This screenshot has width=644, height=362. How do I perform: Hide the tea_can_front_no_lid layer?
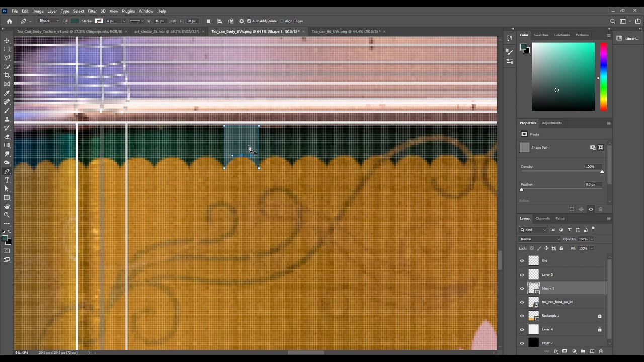522,302
